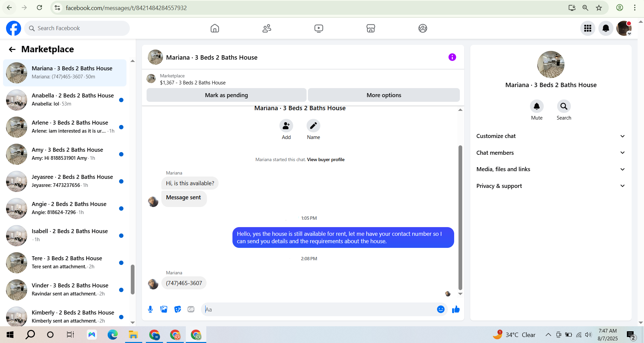Open Windows taskbar search
This screenshot has height=343, width=644.
tap(30, 335)
